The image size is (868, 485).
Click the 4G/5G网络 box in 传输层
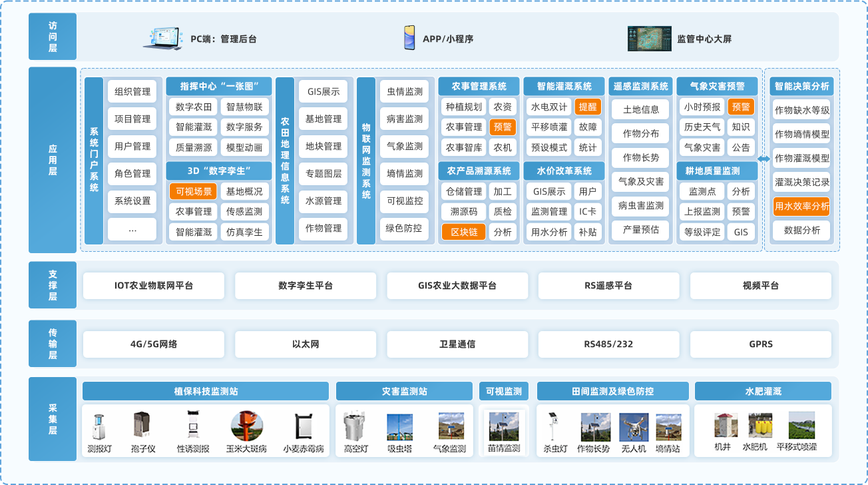(x=153, y=344)
